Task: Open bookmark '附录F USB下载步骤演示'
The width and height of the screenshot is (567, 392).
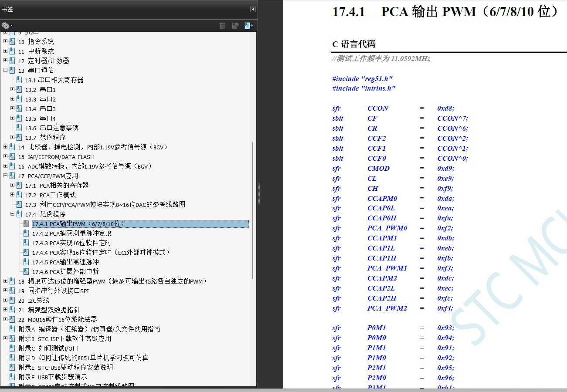Action: click(53, 377)
